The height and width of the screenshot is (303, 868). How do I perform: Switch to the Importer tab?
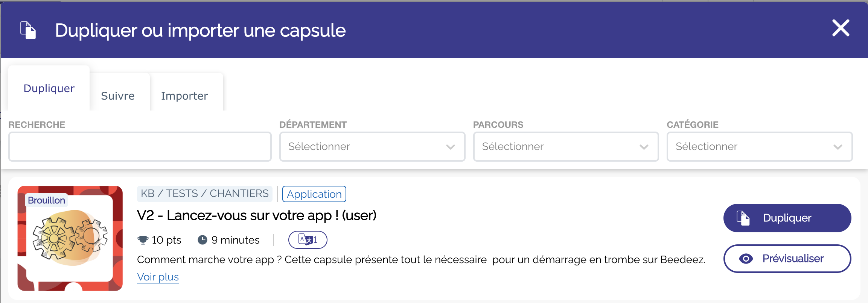(x=184, y=96)
